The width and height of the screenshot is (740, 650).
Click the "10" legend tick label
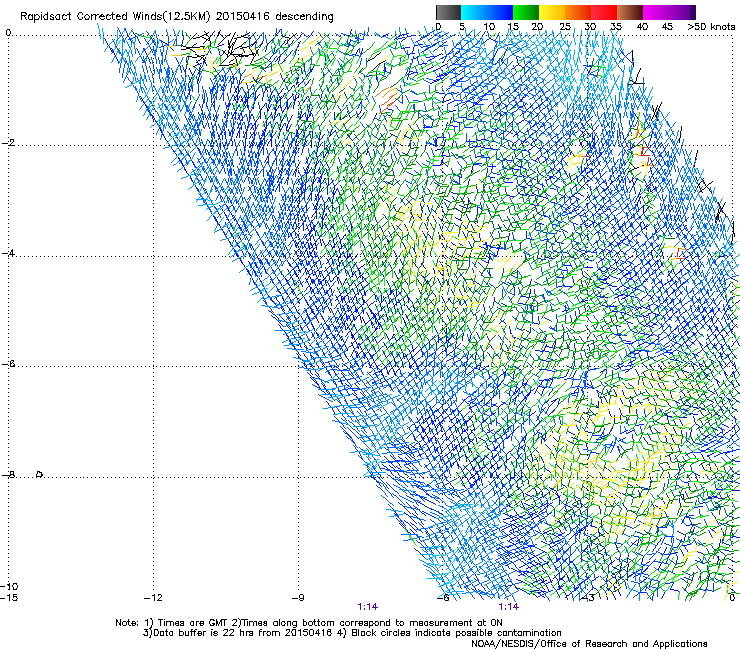pyautogui.click(x=489, y=27)
